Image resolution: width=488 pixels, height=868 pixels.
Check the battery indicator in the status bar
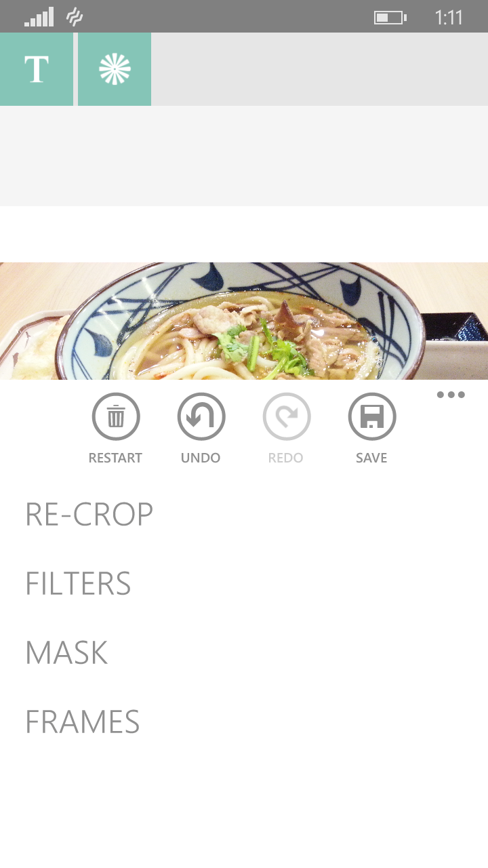click(390, 18)
